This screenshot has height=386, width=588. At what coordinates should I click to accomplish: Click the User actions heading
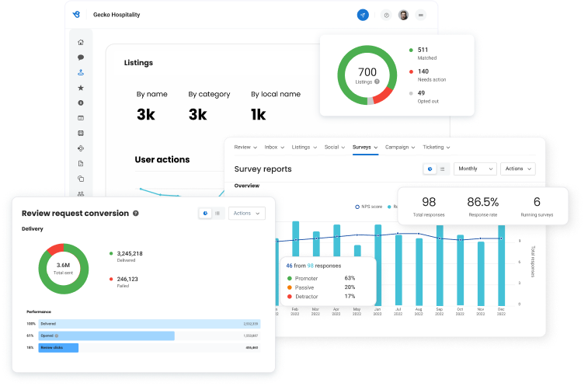tap(162, 159)
